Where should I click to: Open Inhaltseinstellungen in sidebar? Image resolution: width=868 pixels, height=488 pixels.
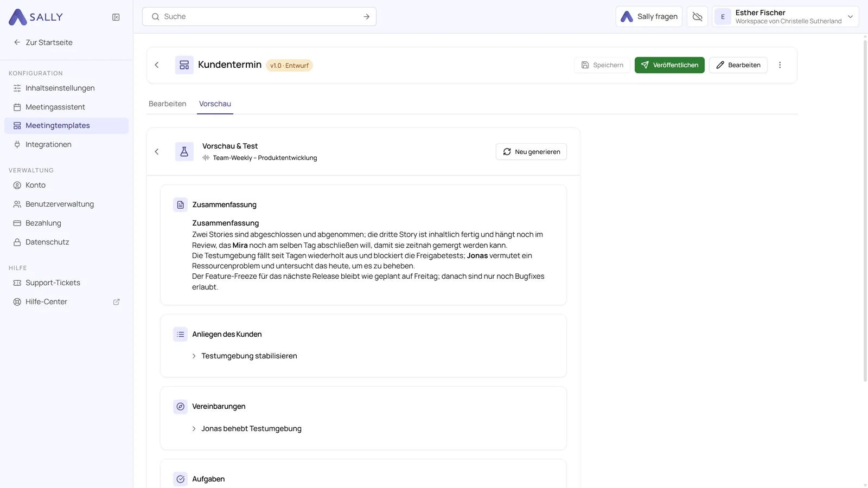66,88
